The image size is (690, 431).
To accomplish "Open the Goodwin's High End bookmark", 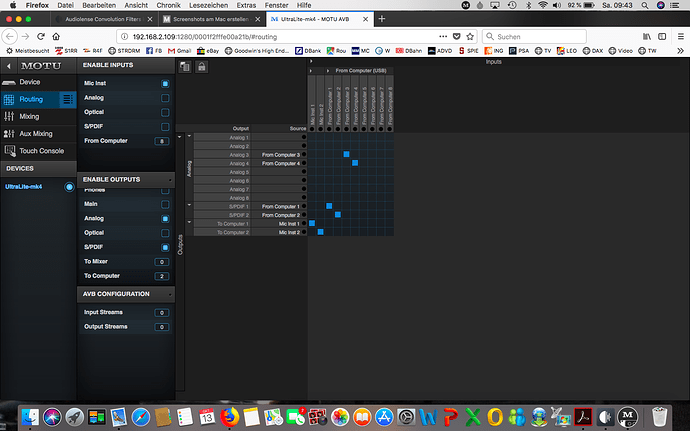I will (x=257, y=51).
